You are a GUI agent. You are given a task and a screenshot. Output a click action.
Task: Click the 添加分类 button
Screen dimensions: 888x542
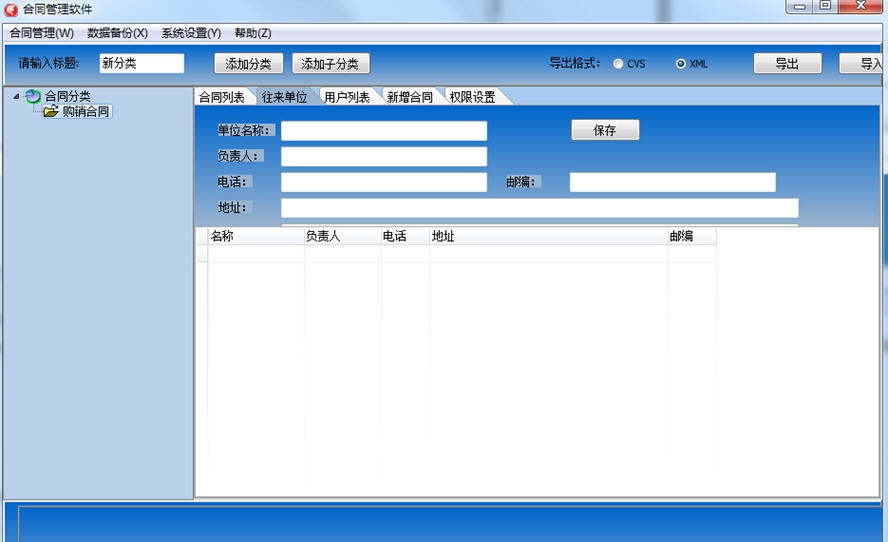(x=249, y=63)
